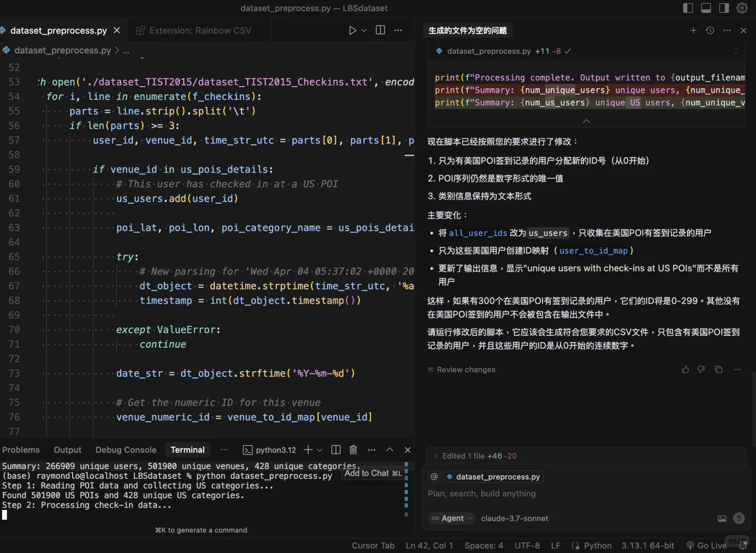Open the run options dropdown arrow
This screenshot has width=756, height=553.
(364, 31)
